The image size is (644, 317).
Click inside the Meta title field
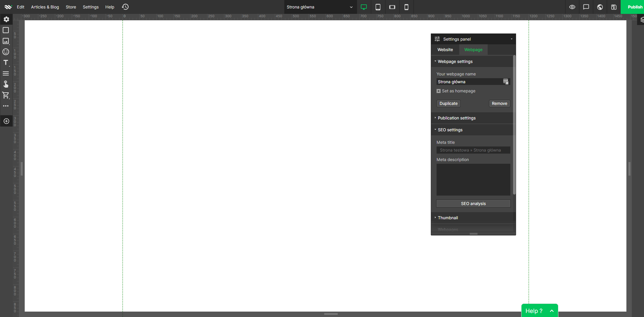[x=473, y=150]
